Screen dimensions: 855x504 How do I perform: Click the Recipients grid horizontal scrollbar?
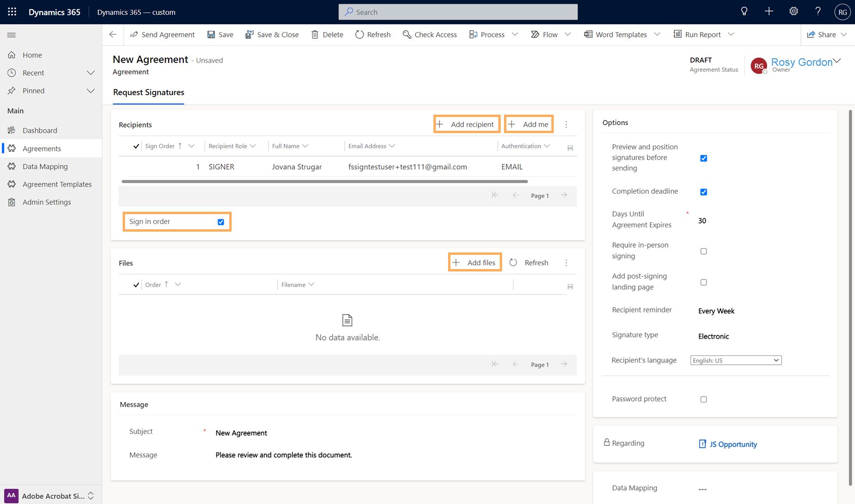point(324,181)
